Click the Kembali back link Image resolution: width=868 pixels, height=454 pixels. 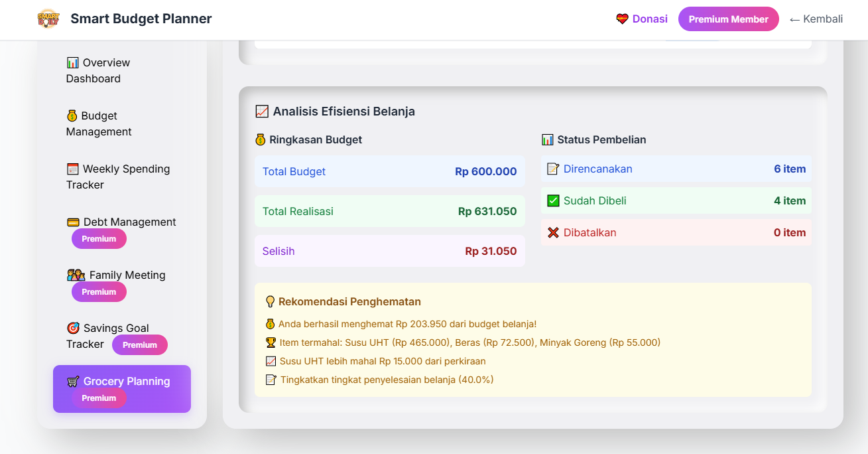[x=816, y=19]
